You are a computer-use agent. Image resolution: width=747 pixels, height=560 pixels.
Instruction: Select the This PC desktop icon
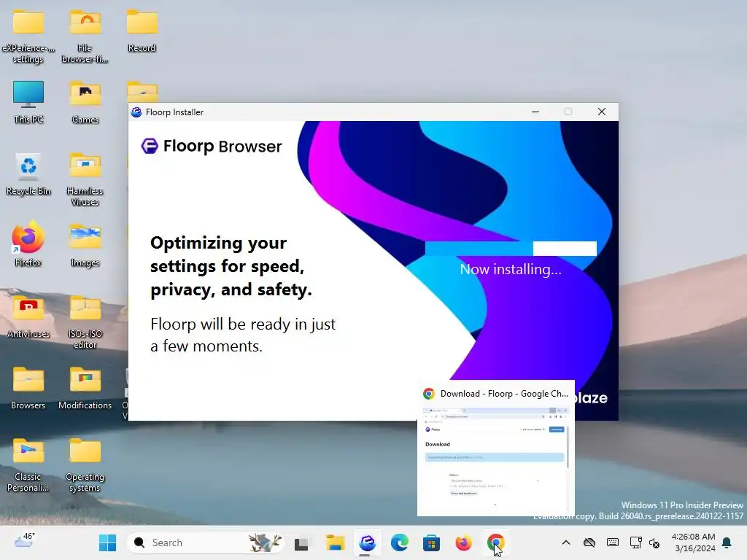click(x=28, y=102)
